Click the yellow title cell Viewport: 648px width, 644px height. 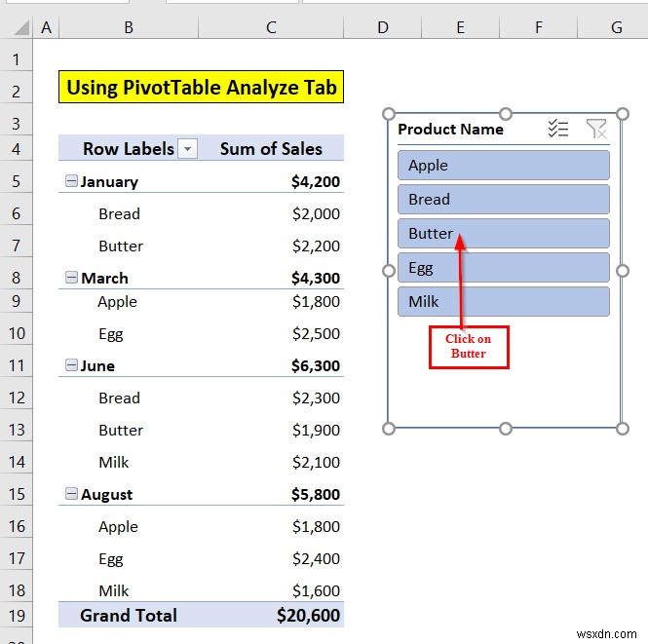202,87
